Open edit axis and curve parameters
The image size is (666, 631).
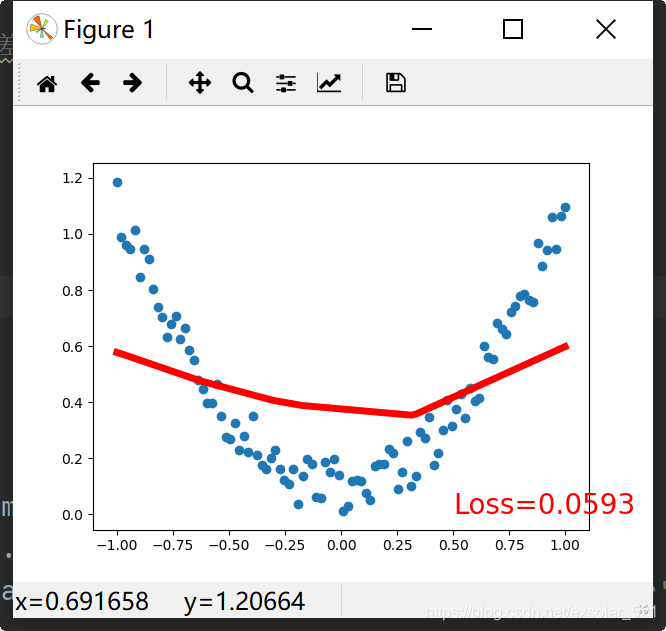coord(329,82)
